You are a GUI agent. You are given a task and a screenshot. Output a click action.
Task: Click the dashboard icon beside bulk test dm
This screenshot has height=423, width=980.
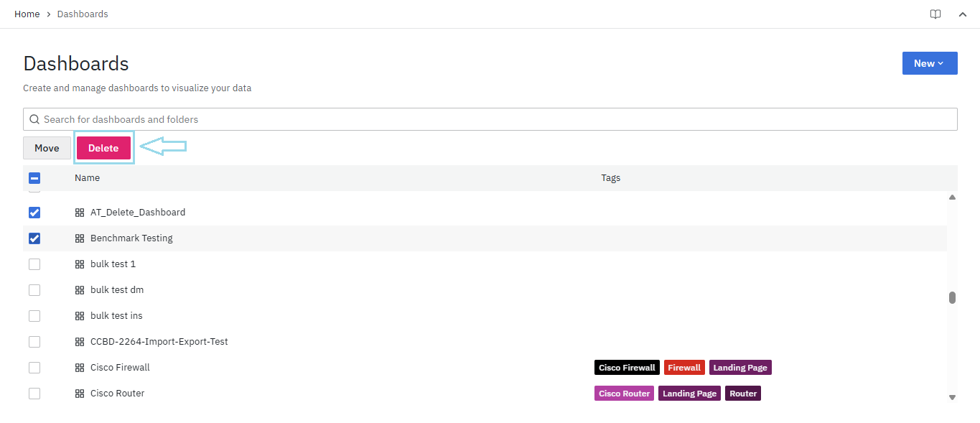point(80,290)
